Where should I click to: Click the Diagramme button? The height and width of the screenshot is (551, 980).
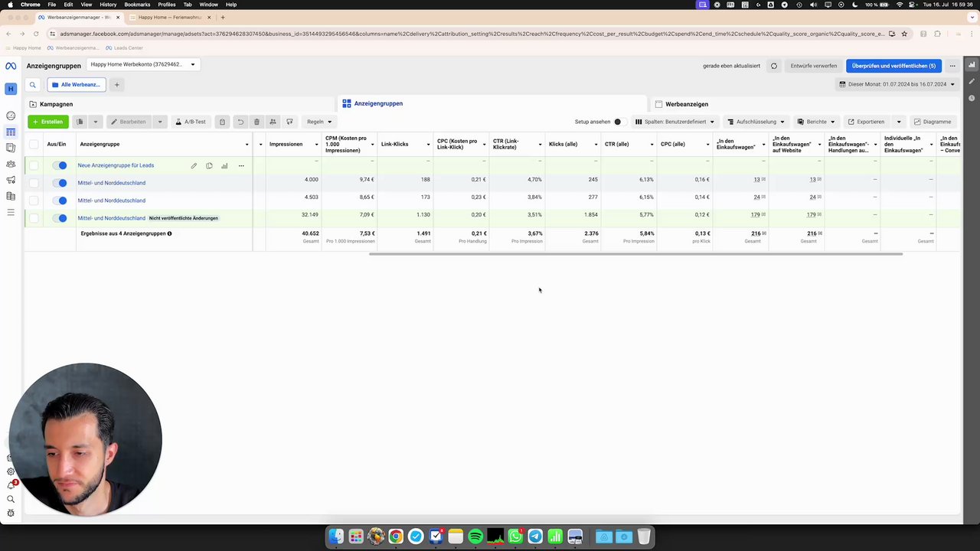pos(932,122)
